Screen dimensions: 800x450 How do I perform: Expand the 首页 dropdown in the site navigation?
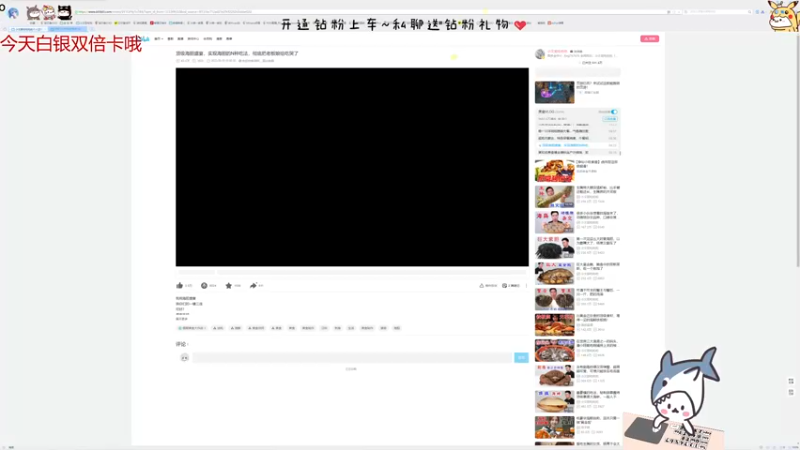[x=158, y=39]
